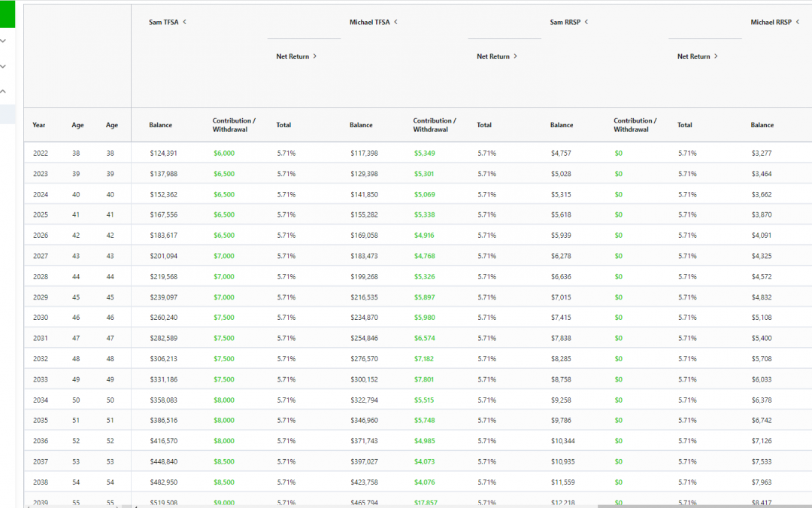Image resolution: width=812 pixels, height=508 pixels.
Task: Click Michael TFSA Contribution / Withdrawal header
Action: click(x=435, y=125)
